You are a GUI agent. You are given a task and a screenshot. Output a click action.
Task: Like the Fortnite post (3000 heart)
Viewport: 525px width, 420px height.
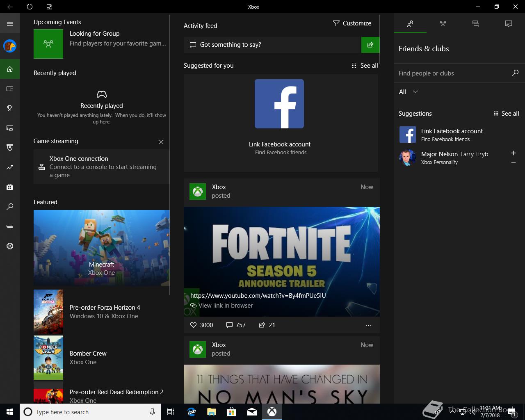tap(202, 325)
